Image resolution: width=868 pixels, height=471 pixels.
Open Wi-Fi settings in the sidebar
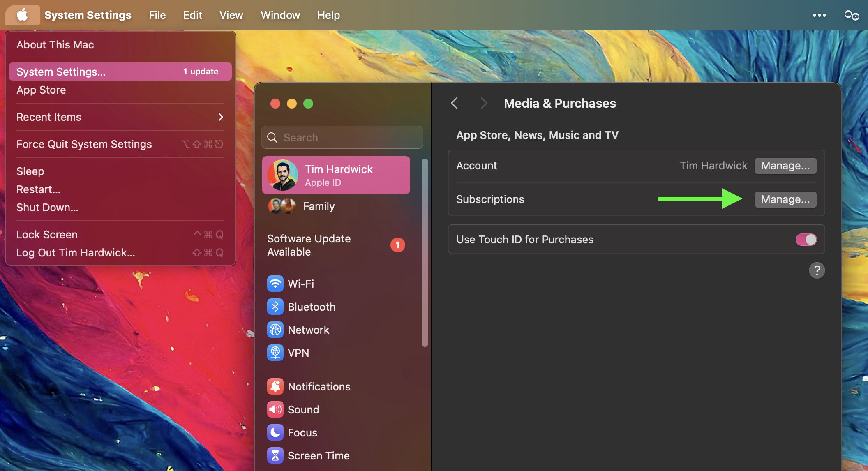tap(300, 284)
